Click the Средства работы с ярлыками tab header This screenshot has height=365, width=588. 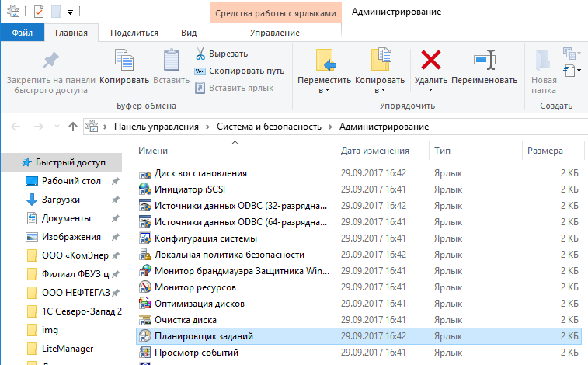pos(276,13)
